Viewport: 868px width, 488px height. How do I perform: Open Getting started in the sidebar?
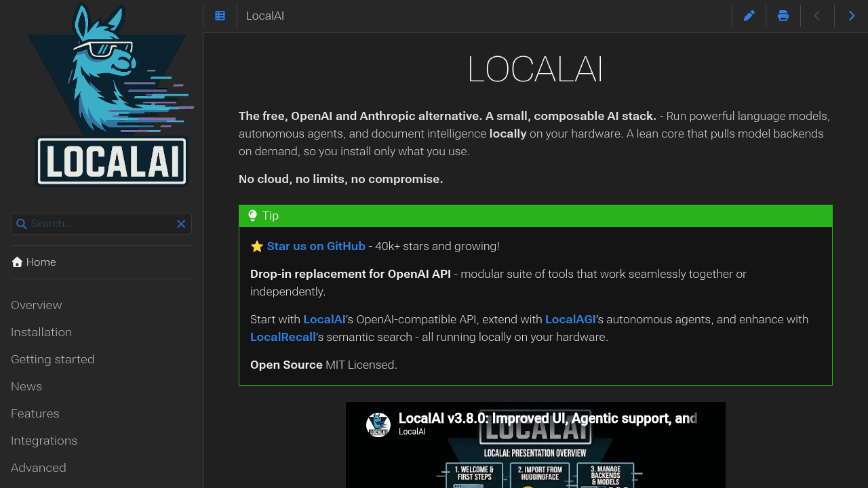pyautogui.click(x=53, y=359)
